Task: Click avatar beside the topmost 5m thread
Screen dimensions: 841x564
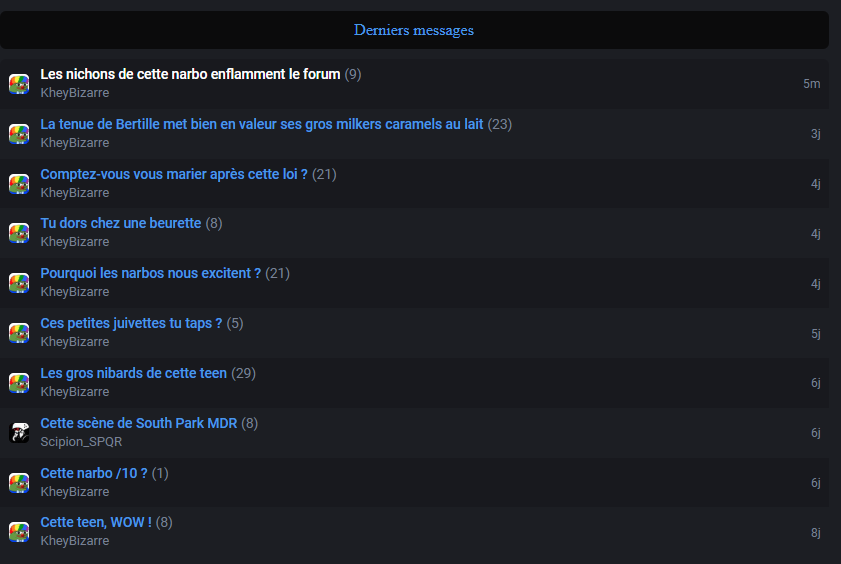Action: point(19,84)
